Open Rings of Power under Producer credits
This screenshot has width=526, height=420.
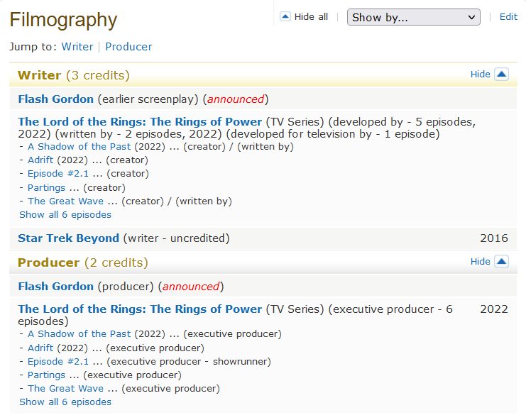coord(140,309)
